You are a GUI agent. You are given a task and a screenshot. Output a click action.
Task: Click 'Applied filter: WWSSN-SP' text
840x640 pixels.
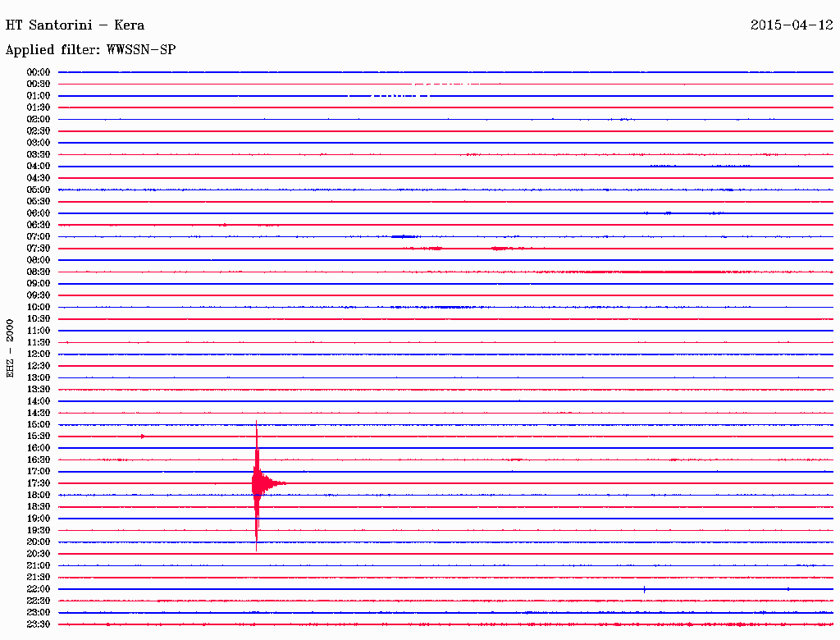pyautogui.click(x=90, y=50)
